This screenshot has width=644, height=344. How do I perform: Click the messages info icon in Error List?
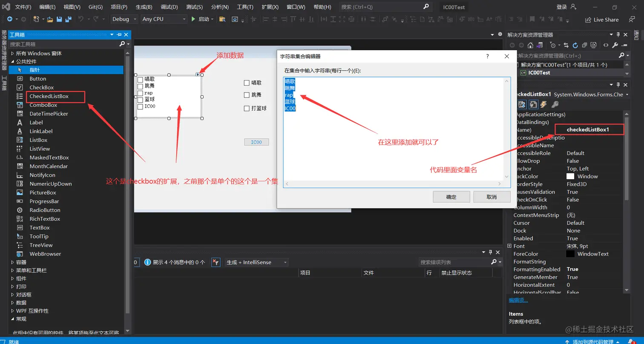click(147, 262)
